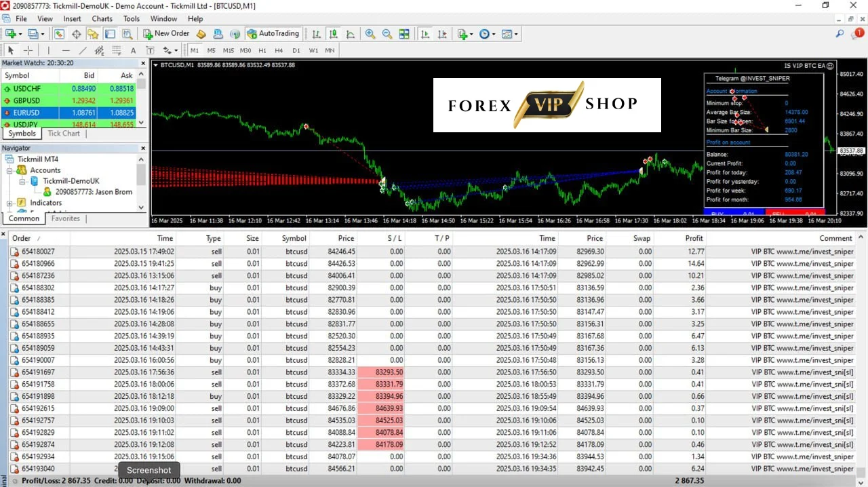Switch chart to line chart icon
Viewport: 868px width, 487px height.
pyautogui.click(x=351, y=34)
